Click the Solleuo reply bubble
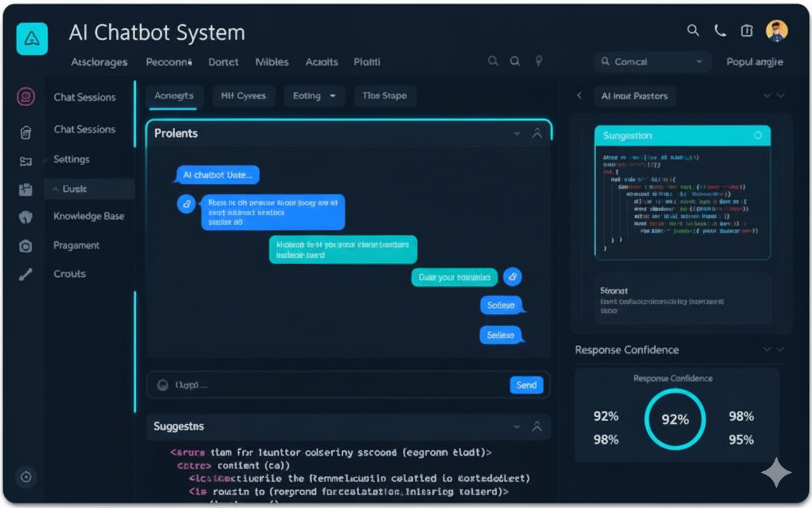Viewport: 812px width, 508px height. pos(501,305)
